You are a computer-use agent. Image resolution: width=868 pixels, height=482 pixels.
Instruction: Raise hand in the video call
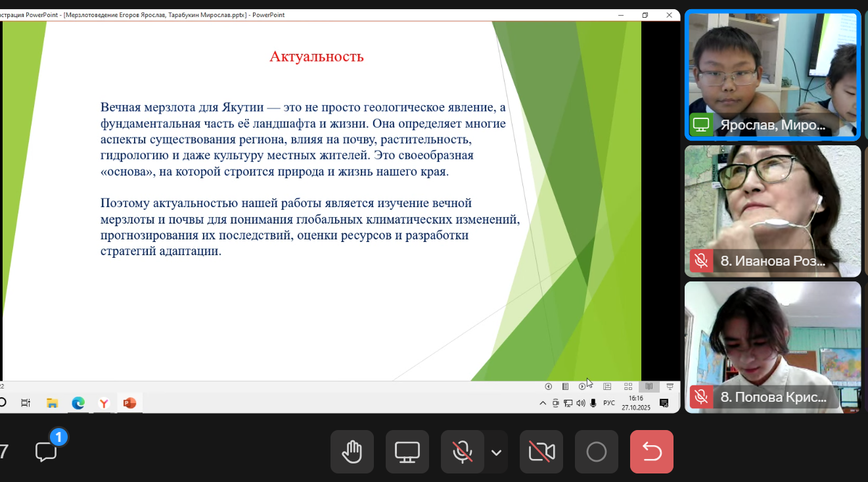[x=352, y=452]
